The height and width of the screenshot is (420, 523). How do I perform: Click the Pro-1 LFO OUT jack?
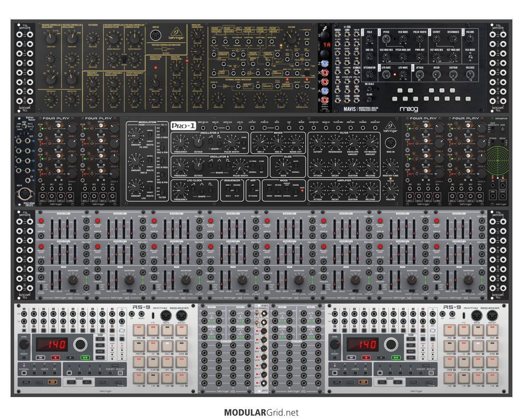pyautogui.click(x=252, y=128)
